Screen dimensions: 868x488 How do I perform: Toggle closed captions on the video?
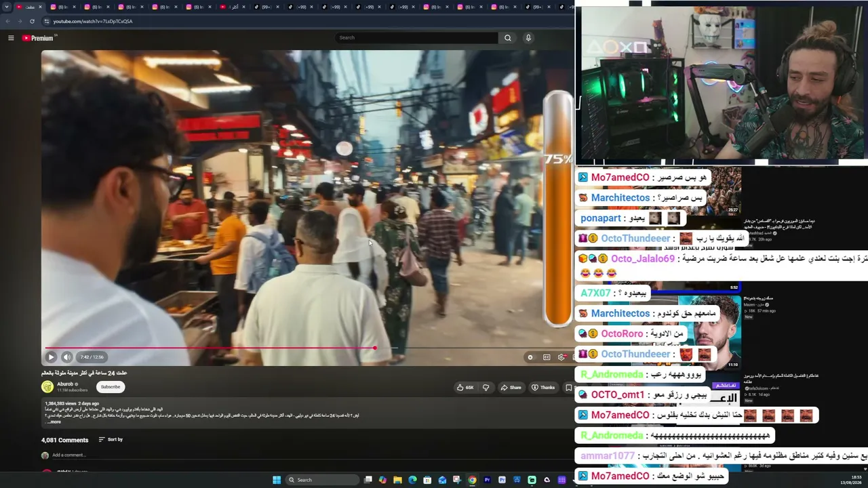click(547, 357)
